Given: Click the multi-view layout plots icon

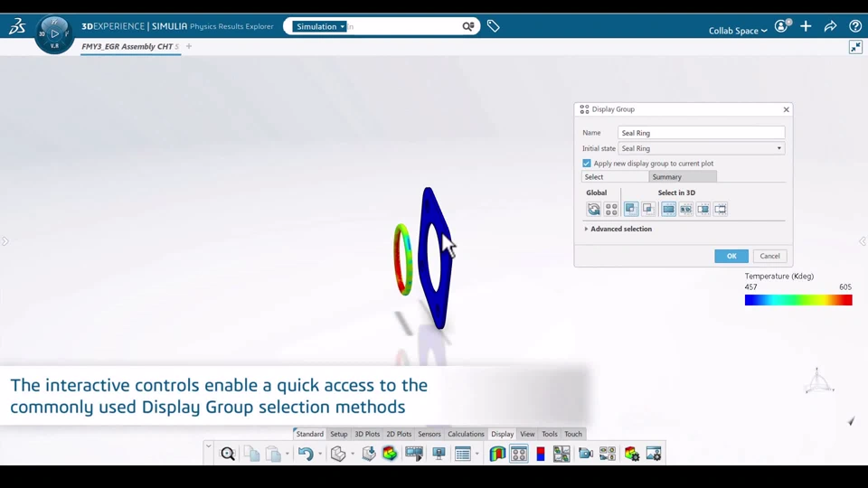Looking at the screenshot, I should tap(561, 454).
